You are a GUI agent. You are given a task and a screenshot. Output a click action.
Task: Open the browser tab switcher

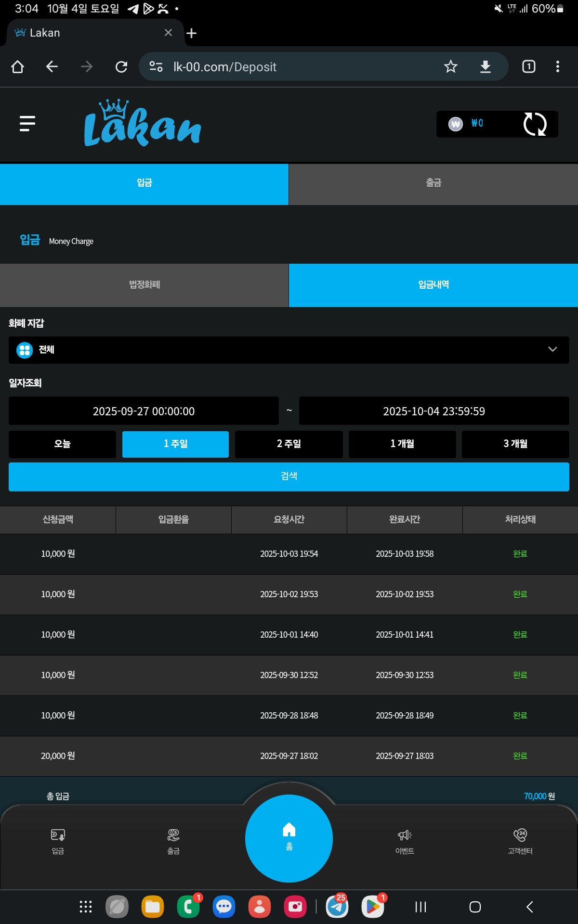528,66
